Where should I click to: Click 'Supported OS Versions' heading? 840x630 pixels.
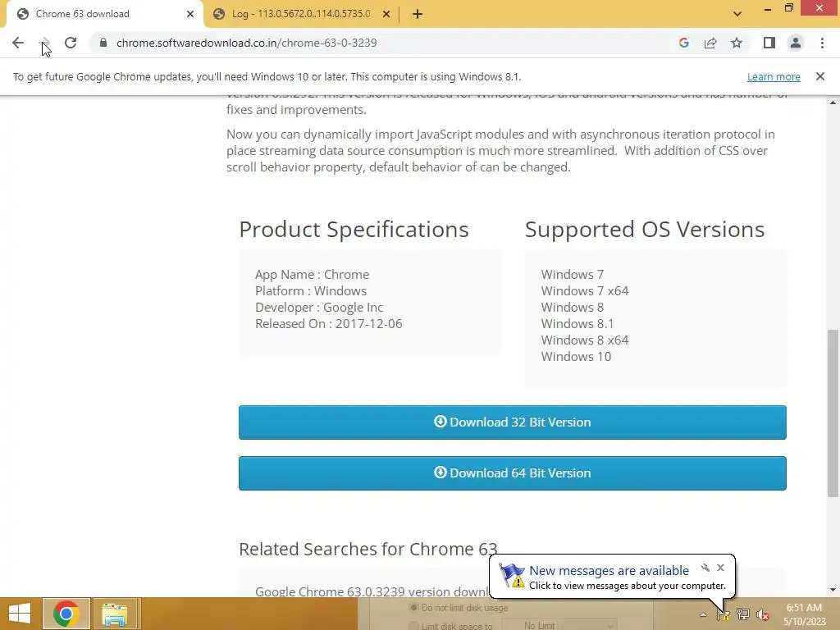645,230
